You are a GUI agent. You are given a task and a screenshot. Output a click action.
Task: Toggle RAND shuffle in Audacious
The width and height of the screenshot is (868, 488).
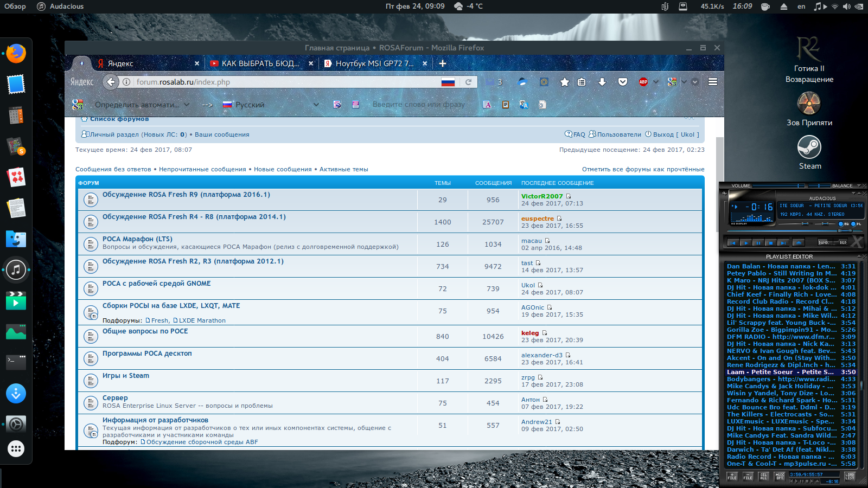tap(825, 242)
